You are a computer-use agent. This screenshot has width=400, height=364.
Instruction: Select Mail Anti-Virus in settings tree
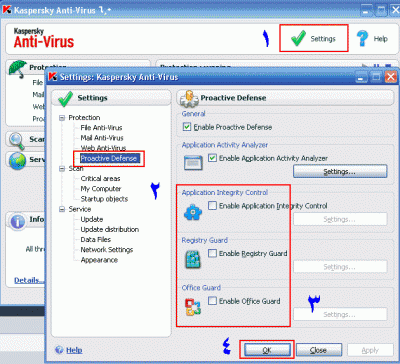point(102,138)
